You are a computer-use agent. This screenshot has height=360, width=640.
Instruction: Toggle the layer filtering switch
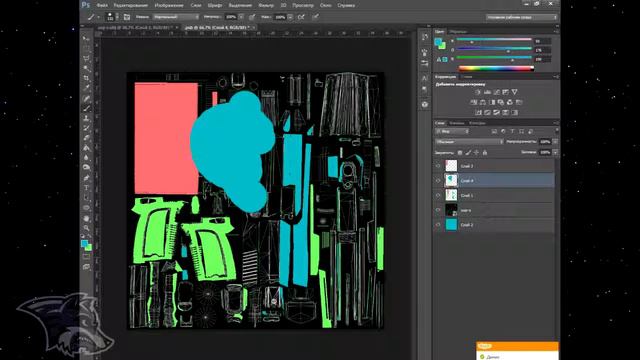coord(557,131)
